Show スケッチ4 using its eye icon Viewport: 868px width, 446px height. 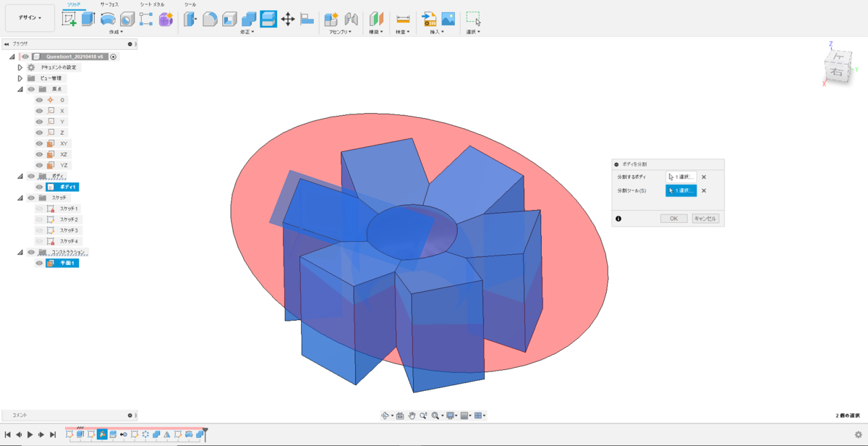pyautogui.click(x=40, y=241)
